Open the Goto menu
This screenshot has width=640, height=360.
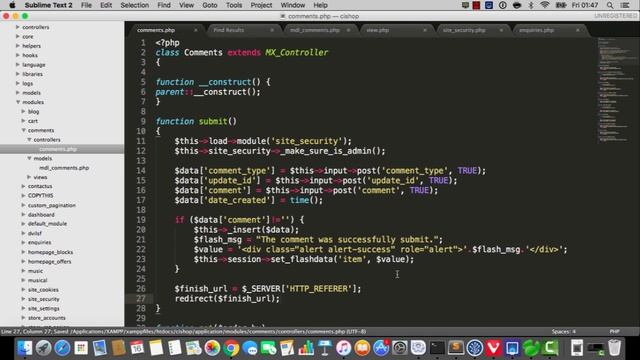[209, 5]
